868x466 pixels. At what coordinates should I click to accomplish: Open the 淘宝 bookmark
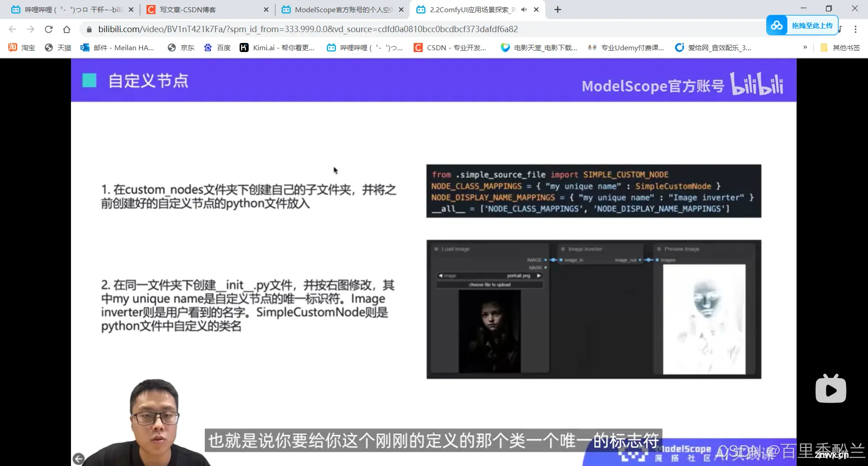22,48
